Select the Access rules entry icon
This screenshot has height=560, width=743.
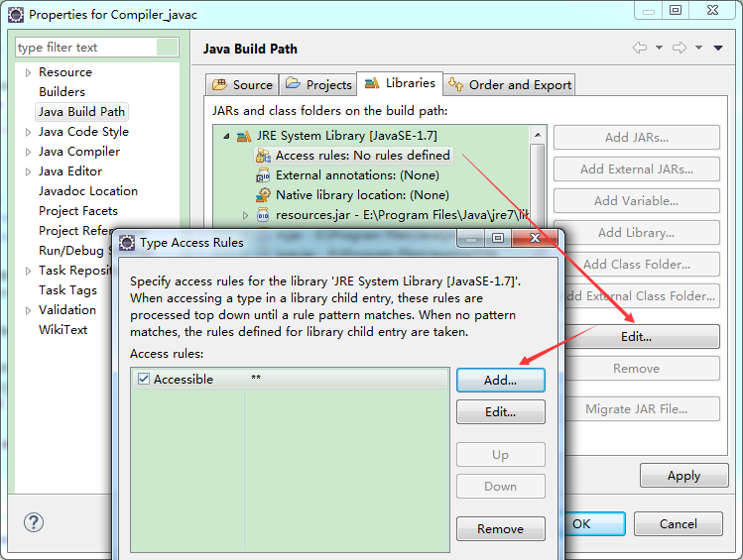[x=263, y=156]
